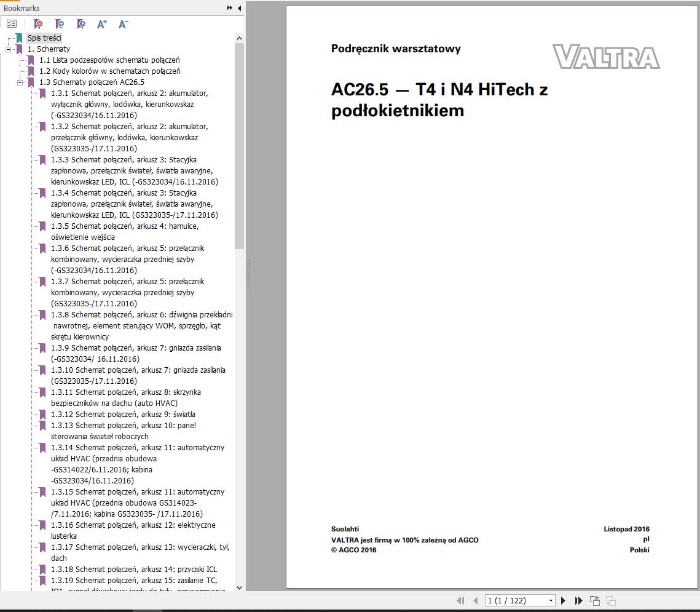Screen dimensions: 700x612
Task: Open bookmark 1.3.11 skrzynka bezpieczników na dachu
Action: point(125,397)
